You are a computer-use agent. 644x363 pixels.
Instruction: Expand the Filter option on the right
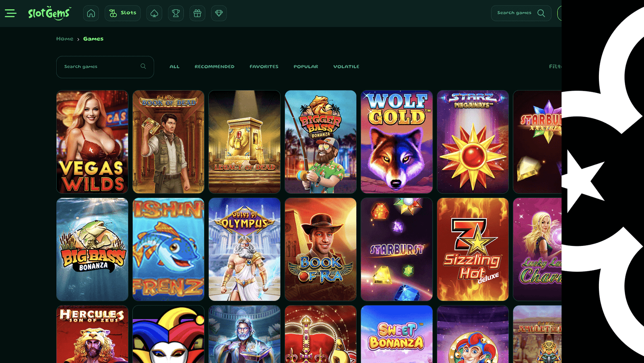pyautogui.click(x=555, y=67)
